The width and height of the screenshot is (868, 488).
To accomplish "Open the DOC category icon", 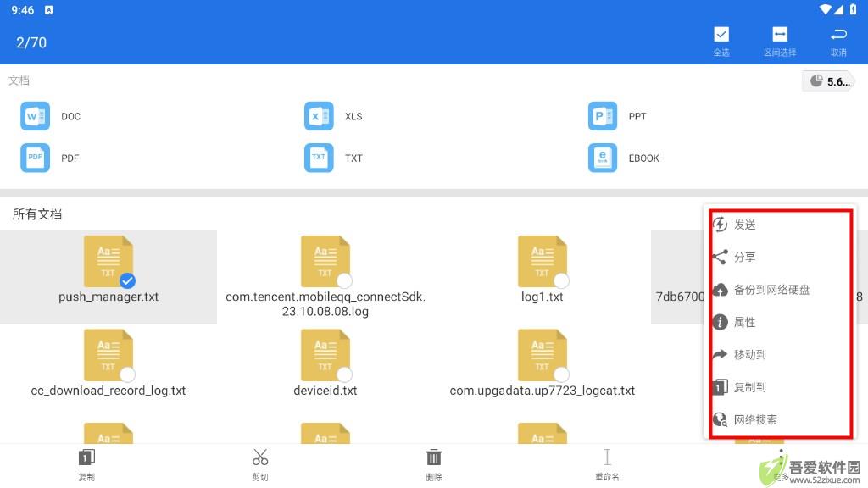I will coord(35,116).
